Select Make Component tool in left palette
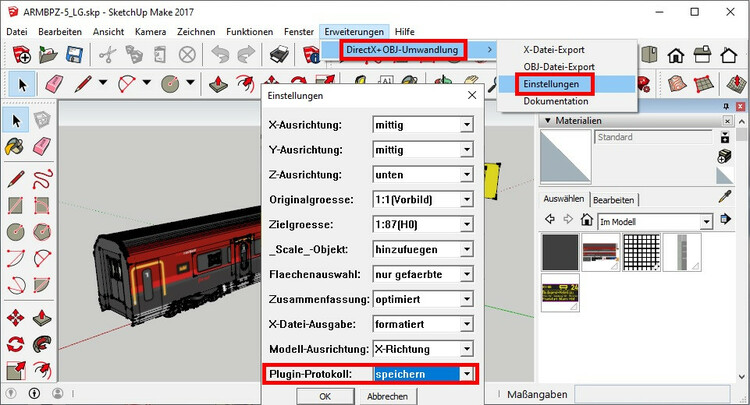The image size is (750, 405). 42,120
